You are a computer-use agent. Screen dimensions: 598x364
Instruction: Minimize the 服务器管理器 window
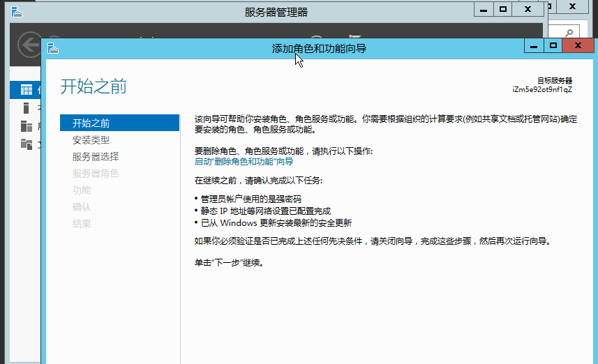[x=484, y=10]
